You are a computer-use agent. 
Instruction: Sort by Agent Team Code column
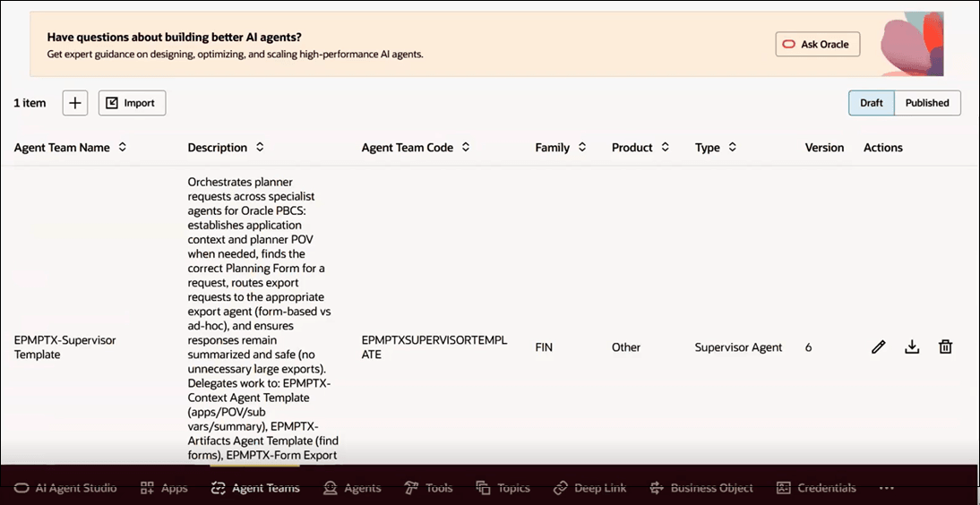point(465,148)
